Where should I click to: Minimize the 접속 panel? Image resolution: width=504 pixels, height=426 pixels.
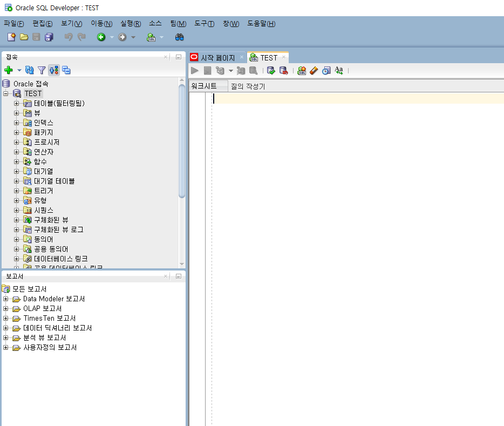(179, 57)
